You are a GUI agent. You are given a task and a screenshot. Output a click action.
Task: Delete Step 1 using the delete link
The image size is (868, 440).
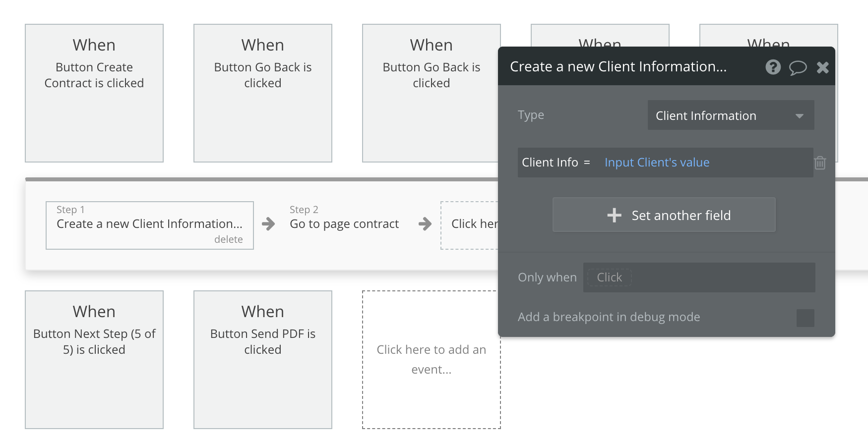click(228, 239)
